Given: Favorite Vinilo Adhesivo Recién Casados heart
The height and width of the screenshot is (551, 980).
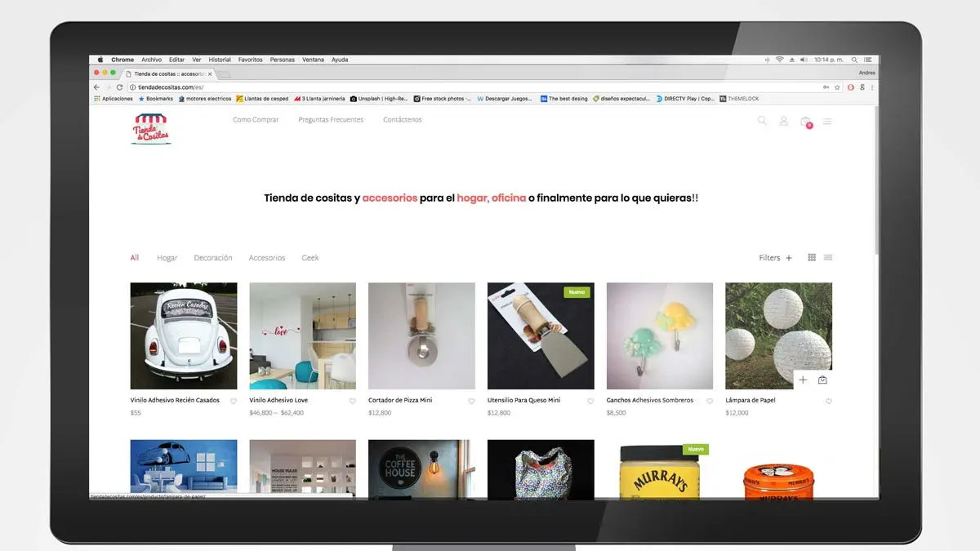Looking at the screenshot, I should (234, 401).
